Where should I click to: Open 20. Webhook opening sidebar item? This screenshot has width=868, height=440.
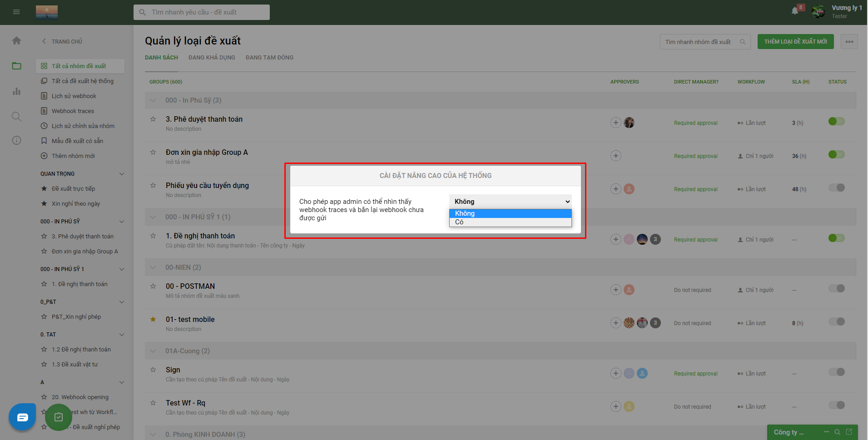[80, 397]
